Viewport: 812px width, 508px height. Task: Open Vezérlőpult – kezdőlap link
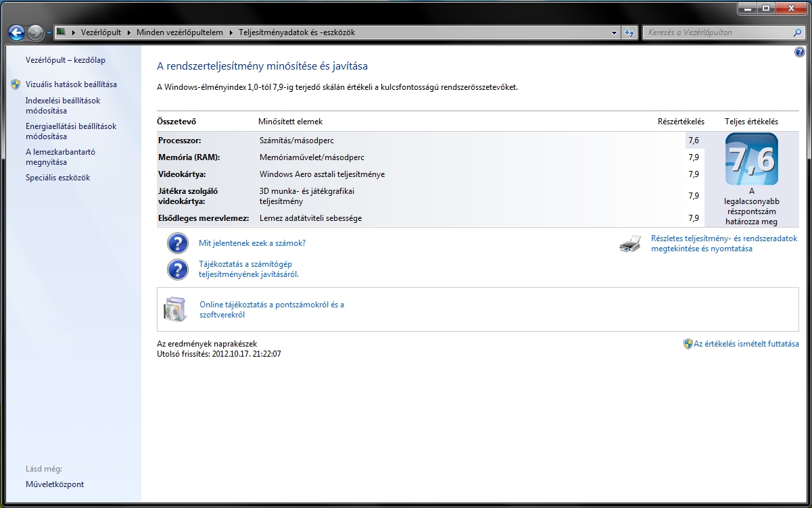[66, 60]
